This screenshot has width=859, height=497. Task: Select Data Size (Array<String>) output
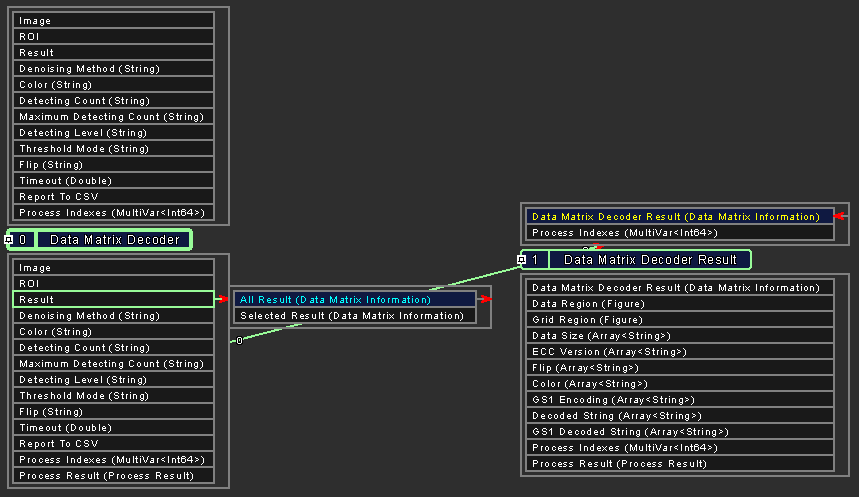click(680, 335)
